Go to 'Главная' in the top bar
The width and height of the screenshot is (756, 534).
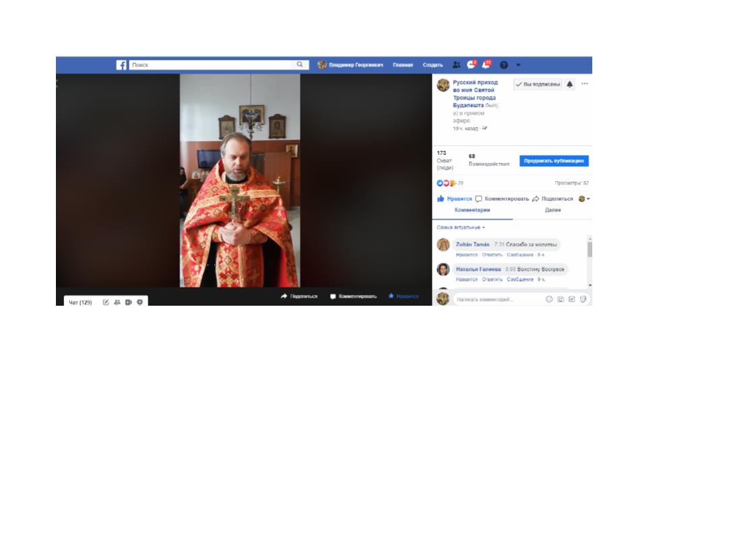pyautogui.click(x=403, y=65)
